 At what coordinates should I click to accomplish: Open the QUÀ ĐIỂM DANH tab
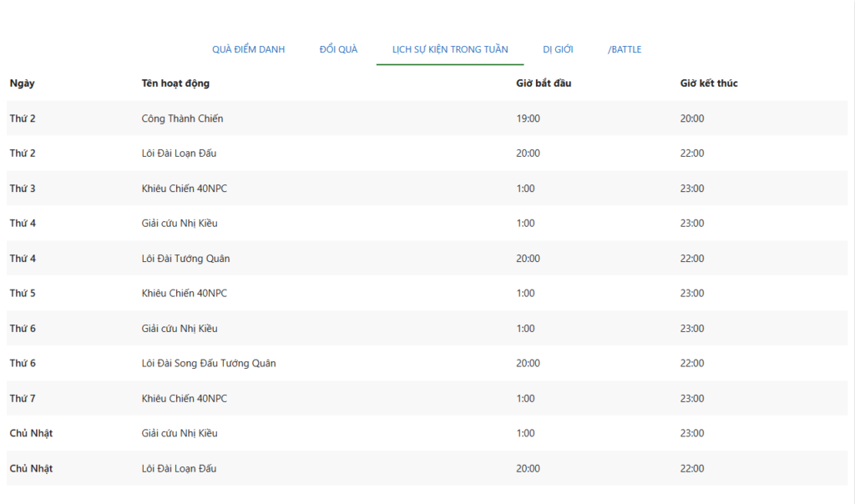(x=248, y=50)
